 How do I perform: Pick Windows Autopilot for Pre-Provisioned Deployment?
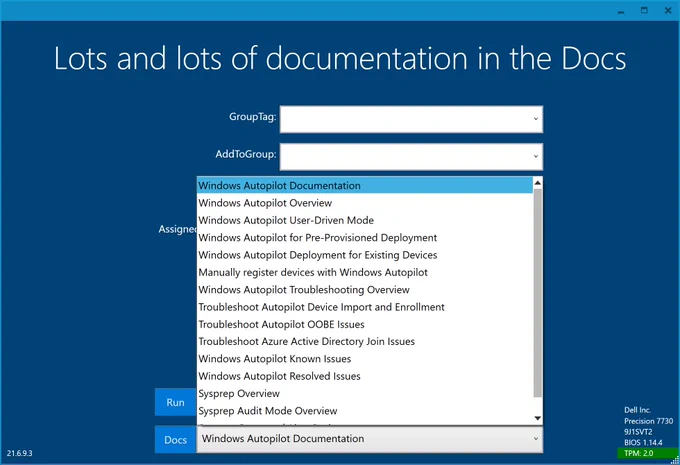(365, 238)
